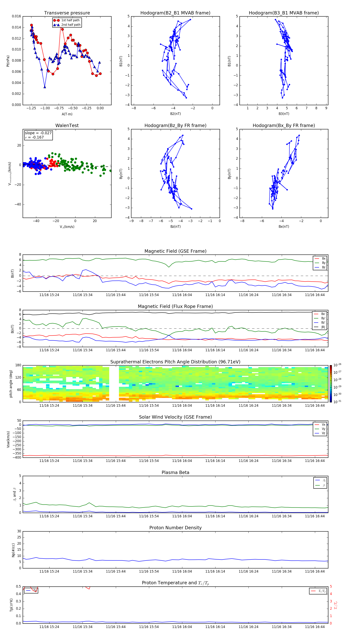Click the 'Tp' legend in temperature plot
The width and height of the screenshot is (351, 644).
(x=31, y=591)
